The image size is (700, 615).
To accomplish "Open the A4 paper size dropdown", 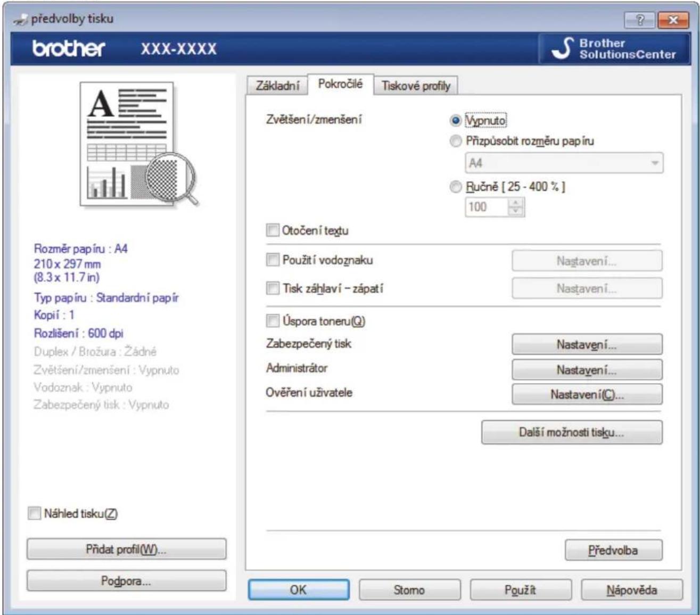I will (564, 163).
